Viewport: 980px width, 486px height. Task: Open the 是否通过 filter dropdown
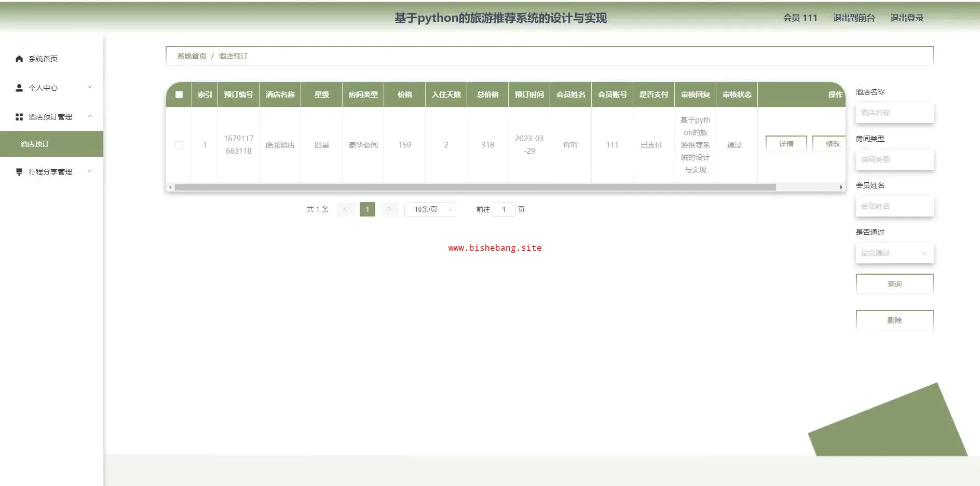(894, 253)
